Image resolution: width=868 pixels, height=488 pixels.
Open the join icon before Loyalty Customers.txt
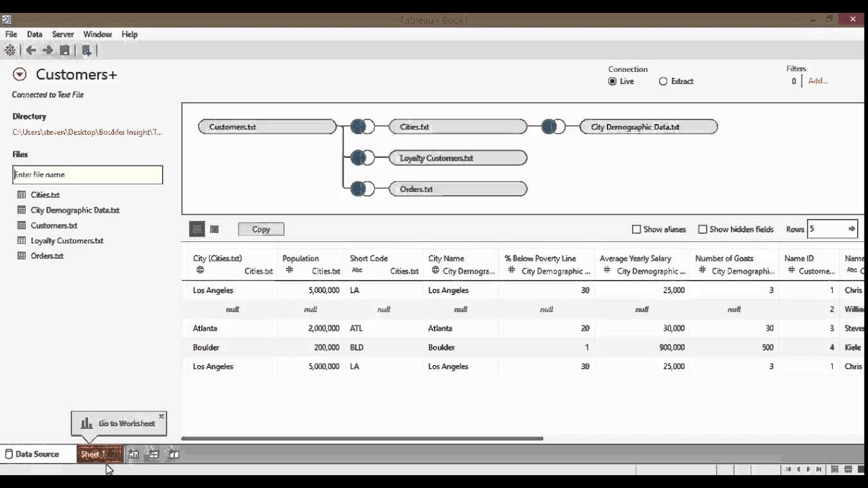coord(362,158)
